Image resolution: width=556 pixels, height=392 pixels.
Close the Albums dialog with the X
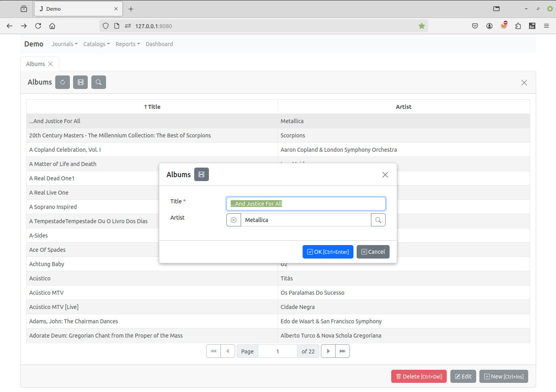[x=385, y=175]
